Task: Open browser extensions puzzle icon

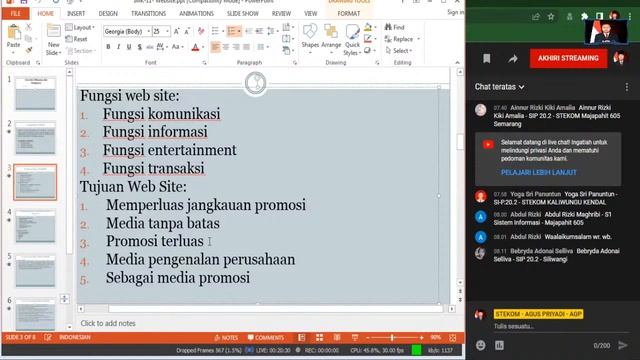Action: click(x=584, y=16)
